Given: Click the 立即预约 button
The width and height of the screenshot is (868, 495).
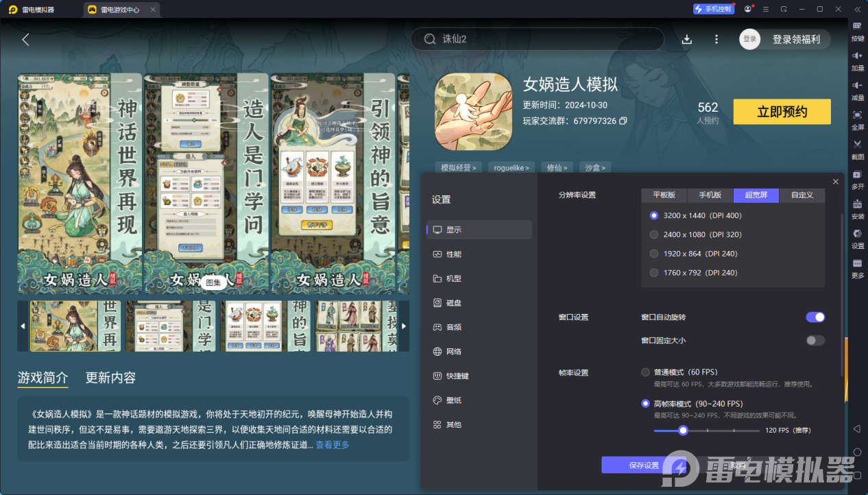Looking at the screenshot, I should tap(782, 112).
